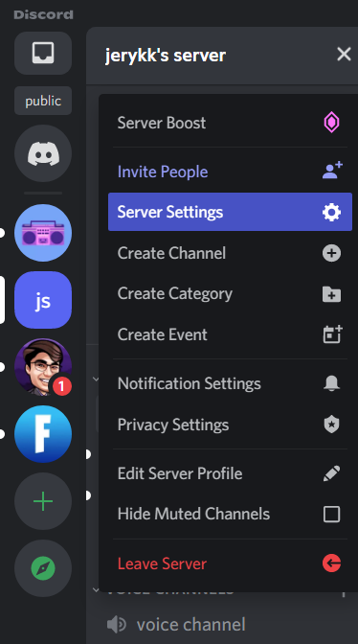Screen dimensions: 358x644
Task: Click the Create Event calendar icon
Action: (x=332, y=333)
